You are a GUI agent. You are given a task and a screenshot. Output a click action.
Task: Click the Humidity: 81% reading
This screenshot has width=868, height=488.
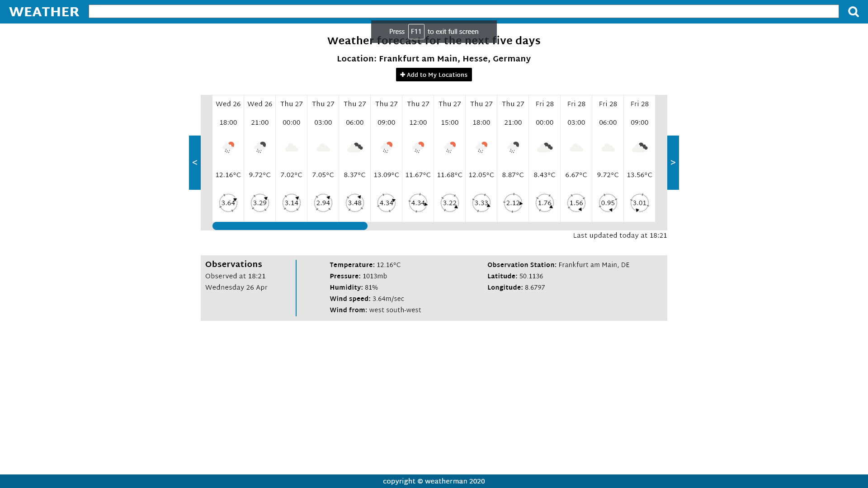click(x=354, y=288)
